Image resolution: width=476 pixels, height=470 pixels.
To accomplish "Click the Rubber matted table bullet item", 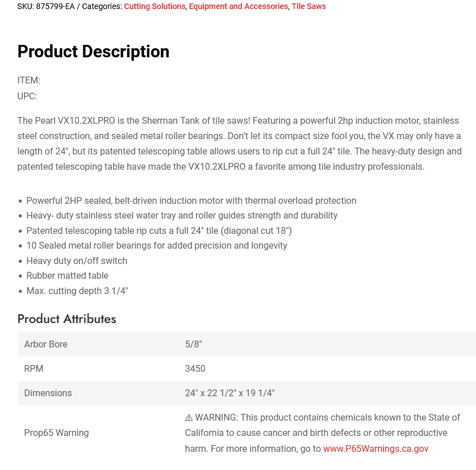I will point(68,275).
